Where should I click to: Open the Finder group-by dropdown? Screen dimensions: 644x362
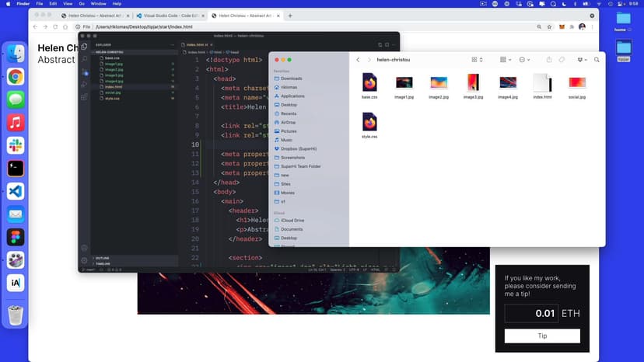tap(506, 60)
